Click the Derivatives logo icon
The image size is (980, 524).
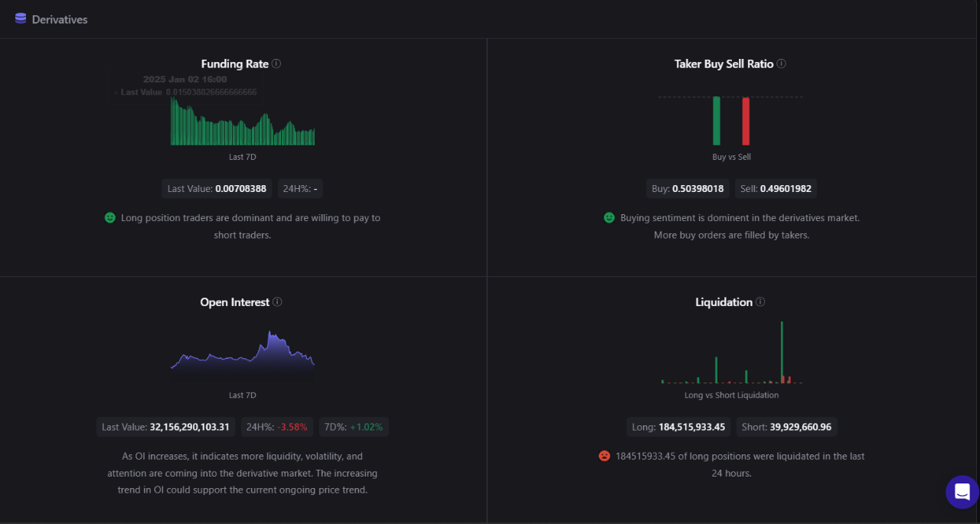pyautogui.click(x=20, y=18)
